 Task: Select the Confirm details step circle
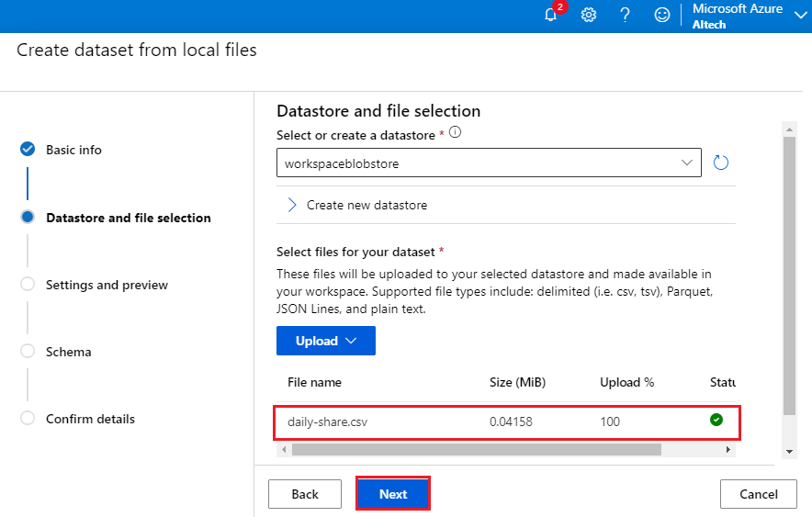(x=28, y=418)
